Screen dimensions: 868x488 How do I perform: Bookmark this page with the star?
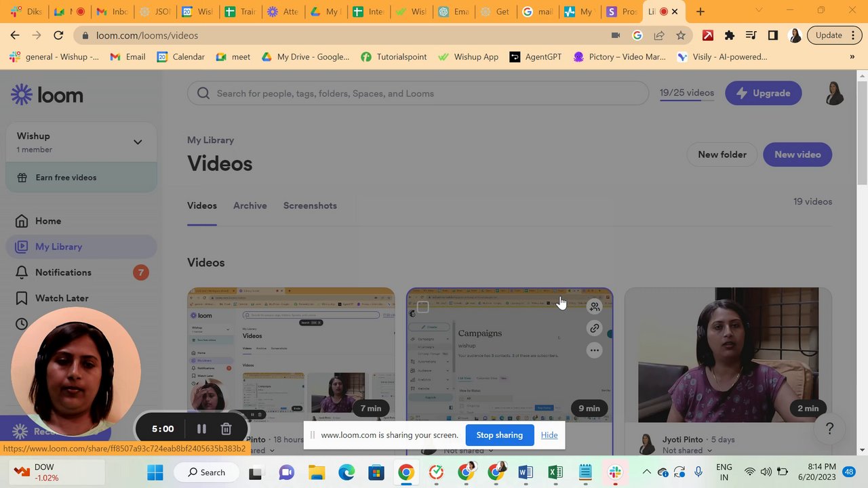[x=681, y=35]
